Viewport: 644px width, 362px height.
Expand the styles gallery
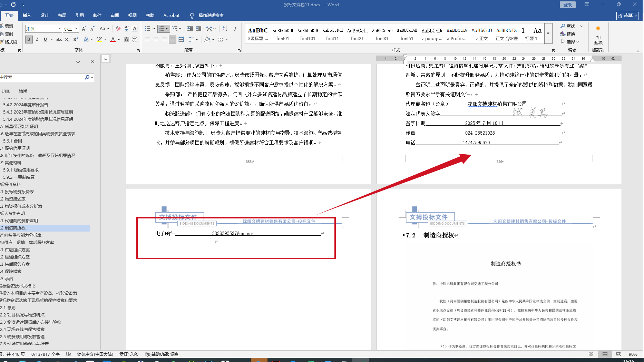[548, 33]
